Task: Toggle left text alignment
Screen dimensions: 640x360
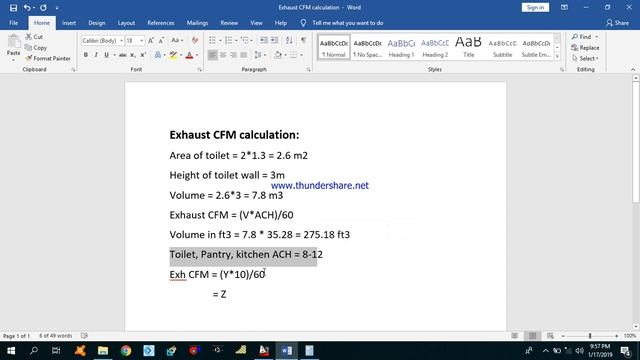Action: coord(212,55)
